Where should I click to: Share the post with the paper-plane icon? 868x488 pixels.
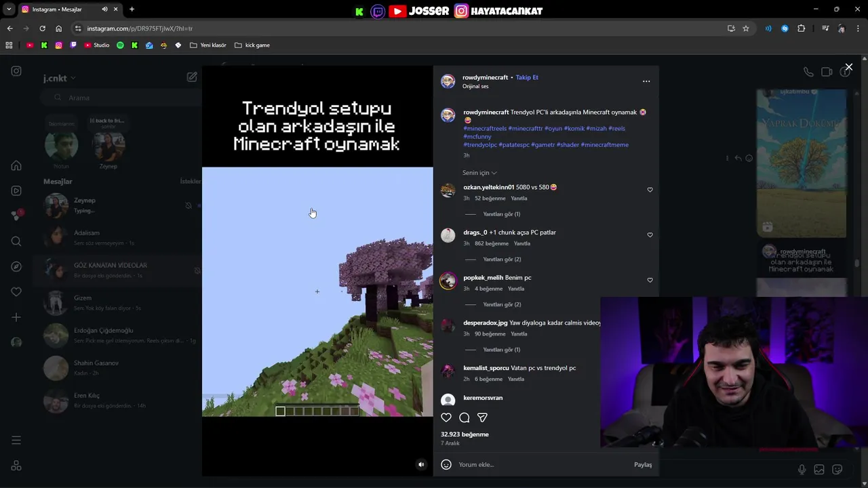point(482,418)
